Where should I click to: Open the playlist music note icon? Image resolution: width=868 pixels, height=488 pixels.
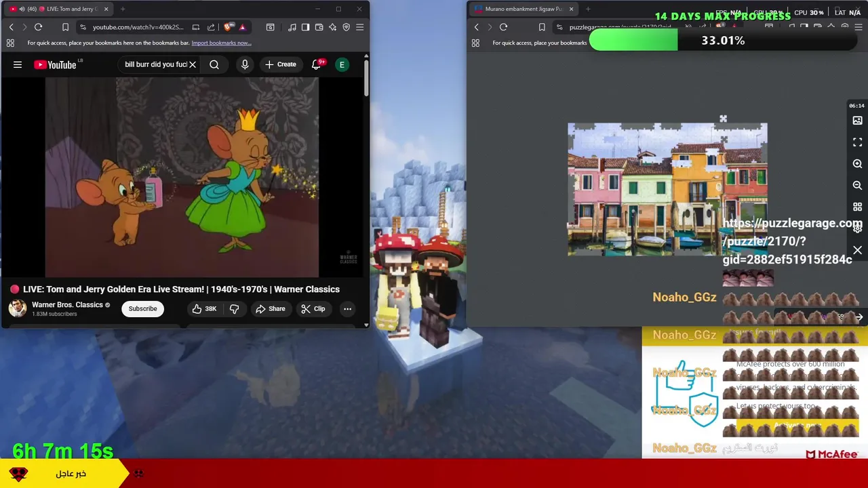click(292, 27)
